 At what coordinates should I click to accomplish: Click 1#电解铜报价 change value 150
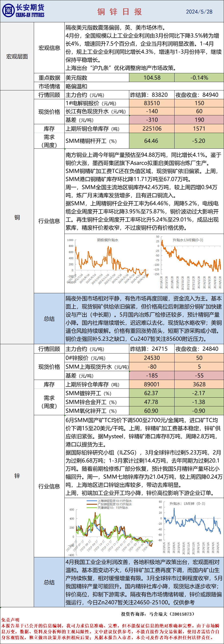(199, 103)
